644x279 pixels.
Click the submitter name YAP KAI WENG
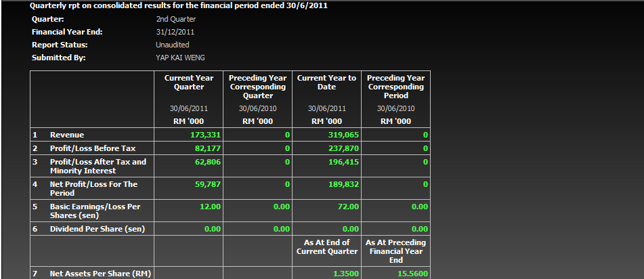coord(180,58)
